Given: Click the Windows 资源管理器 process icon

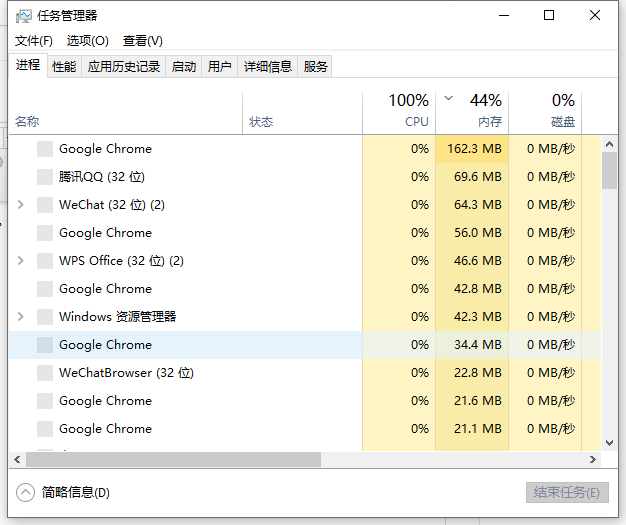Looking at the screenshot, I should (x=44, y=317).
